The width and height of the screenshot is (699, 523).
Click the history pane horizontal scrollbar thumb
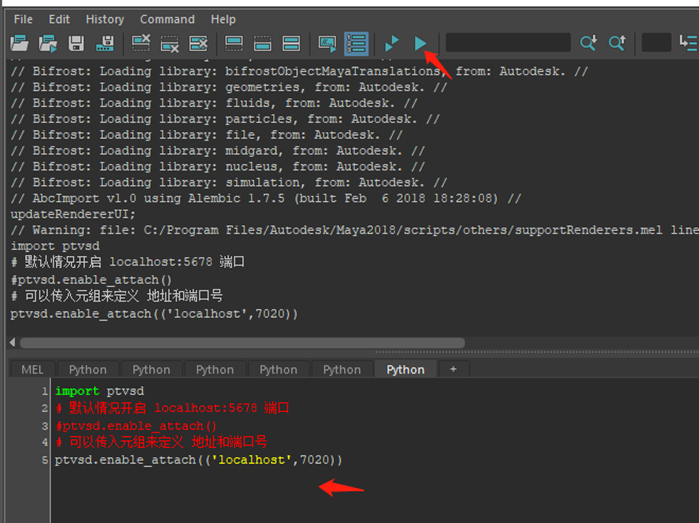point(243,342)
